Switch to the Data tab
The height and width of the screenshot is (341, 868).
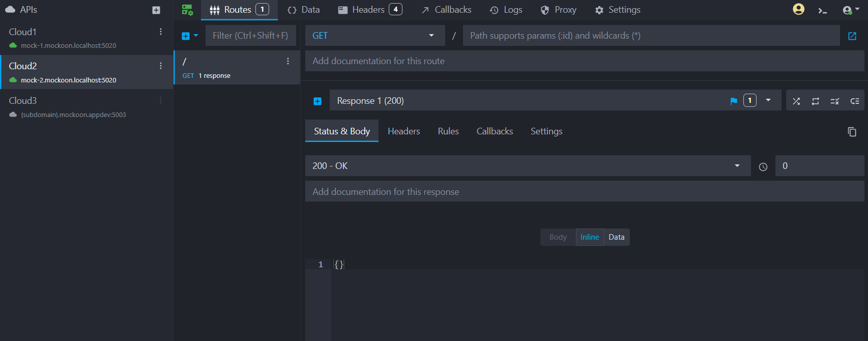304,10
